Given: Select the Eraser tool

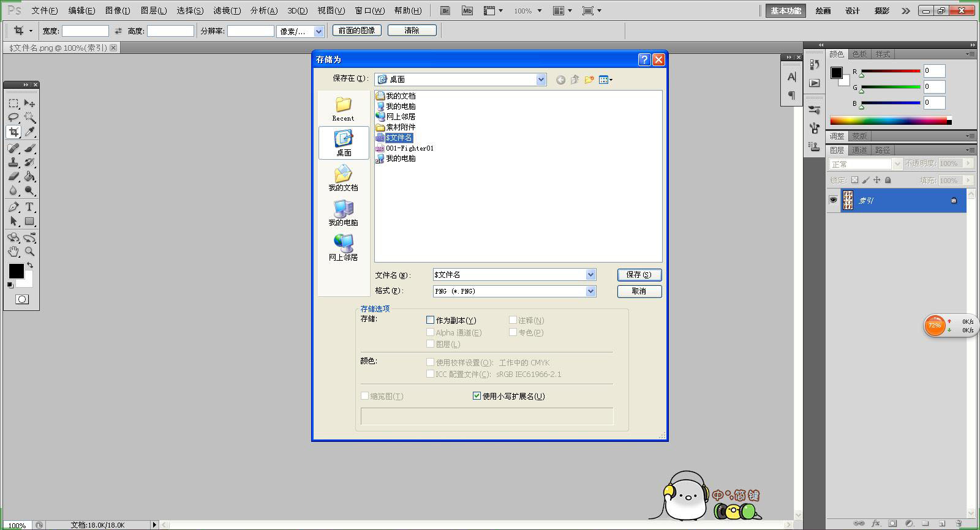Looking at the screenshot, I should tap(13, 176).
